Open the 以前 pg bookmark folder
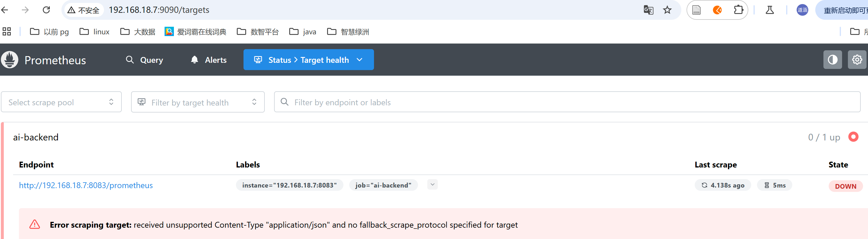Screen dimensions: 868x239 (x=49, y=32)
